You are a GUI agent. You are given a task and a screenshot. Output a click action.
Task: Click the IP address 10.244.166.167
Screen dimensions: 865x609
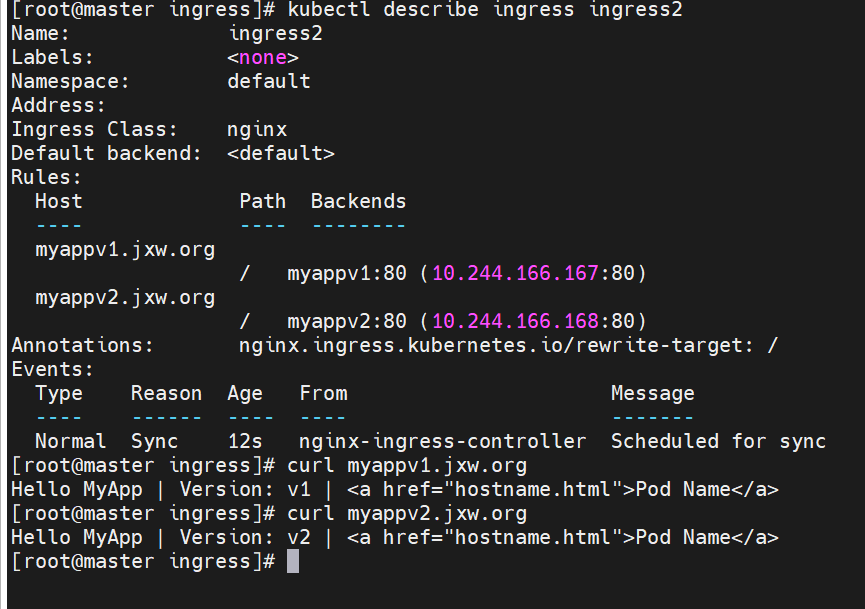(515, 274)
